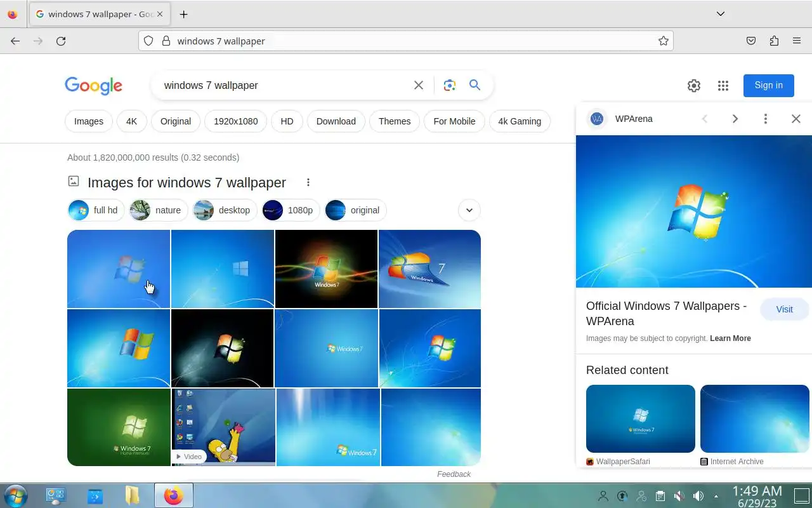
Task: Open more options for Images section
Action: (x=308, y=182)
